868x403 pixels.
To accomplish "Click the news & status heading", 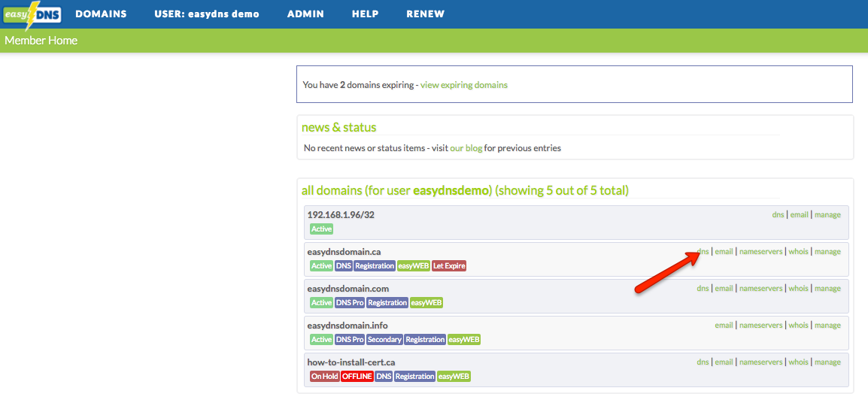I will tap(338, 127).
